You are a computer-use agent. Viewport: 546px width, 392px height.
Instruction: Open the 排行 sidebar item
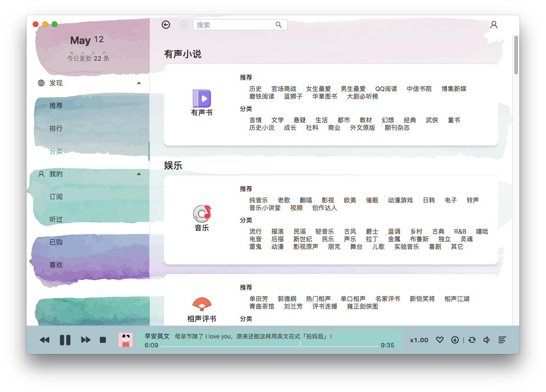[x=56, y=128]
